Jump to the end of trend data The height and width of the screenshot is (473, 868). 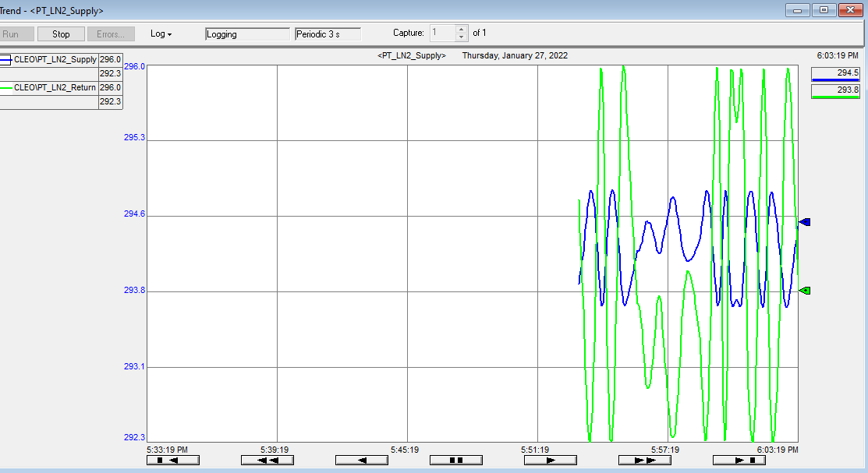coord(739,460)
